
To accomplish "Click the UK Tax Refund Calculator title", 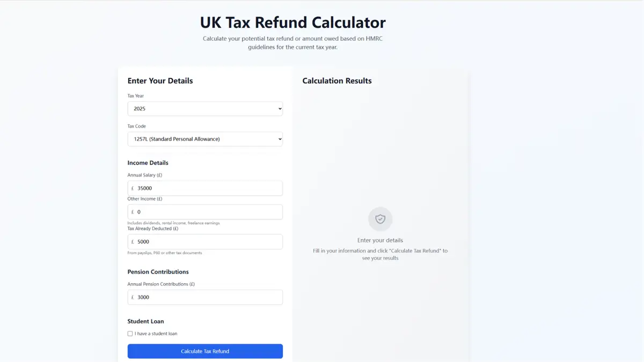I will (292, 22).
